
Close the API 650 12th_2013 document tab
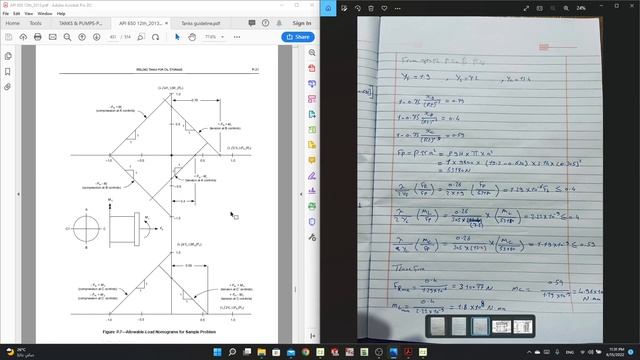tap(166, 23)
